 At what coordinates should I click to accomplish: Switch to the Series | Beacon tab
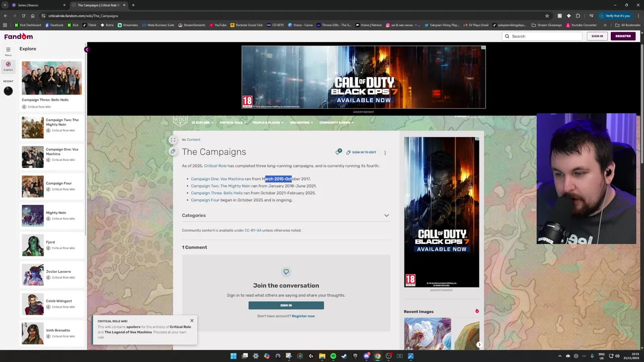click(x=38, y=5)
